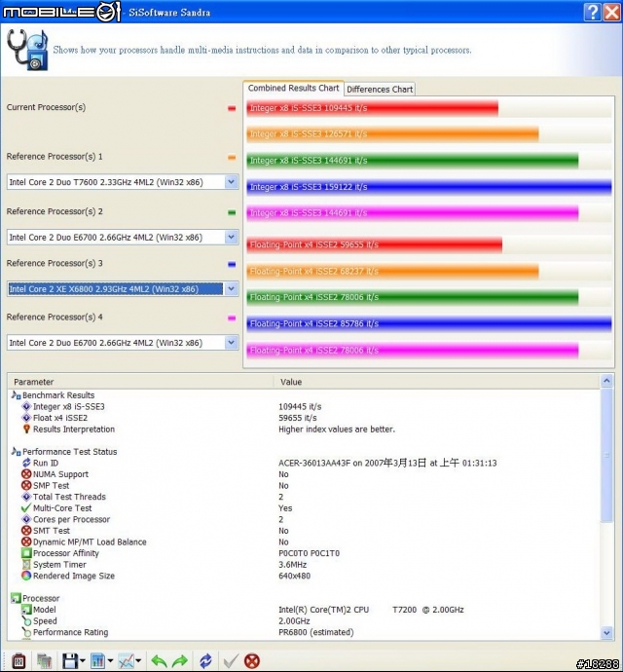Click the green Reference Processor 2 swatch
The height and width of the screenshot is (672, 623).
[232, 212]
